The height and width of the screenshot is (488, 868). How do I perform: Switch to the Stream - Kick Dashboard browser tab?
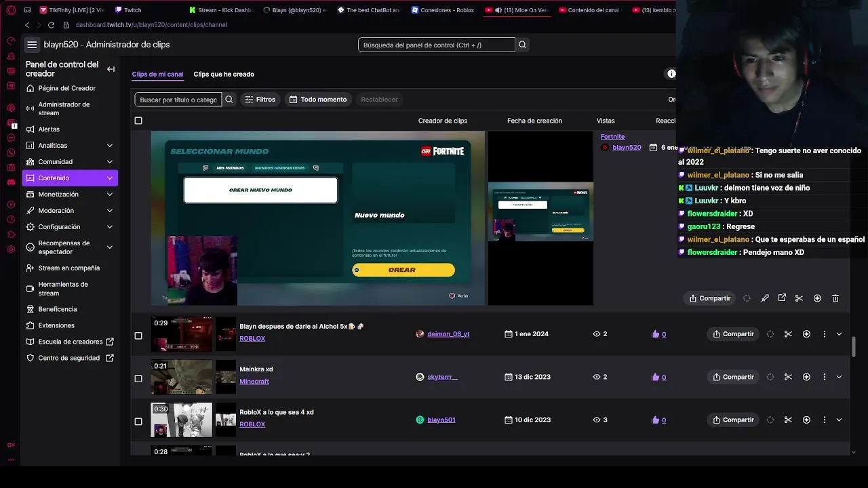coord(220,10)
